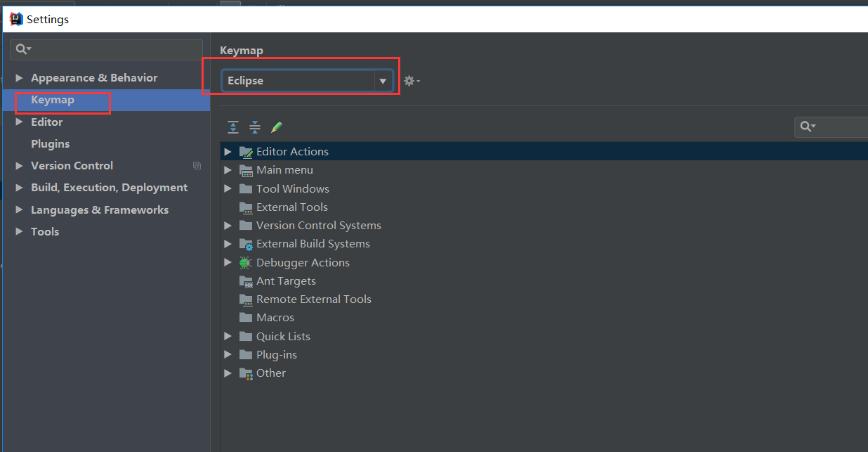This screenshot has height=452, width=868.
Task: Select the Ant Targets tree item
Action: click(286, 280)
